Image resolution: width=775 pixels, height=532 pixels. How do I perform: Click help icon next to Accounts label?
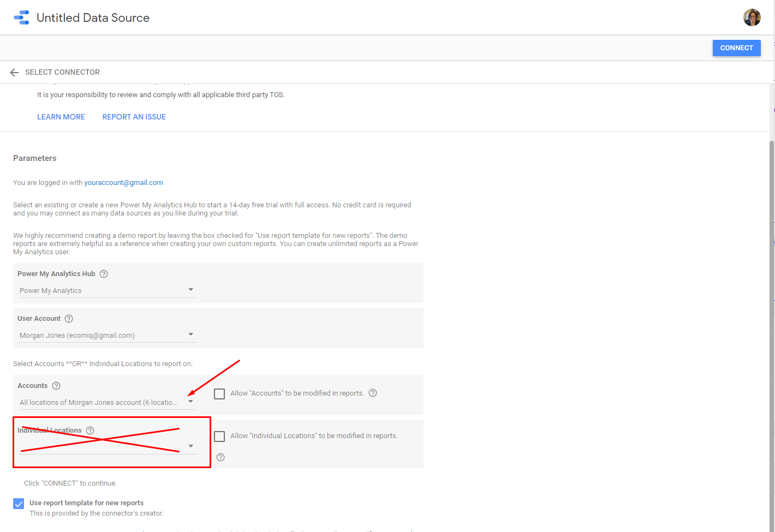pyautogui.click(x=56, y=386)
